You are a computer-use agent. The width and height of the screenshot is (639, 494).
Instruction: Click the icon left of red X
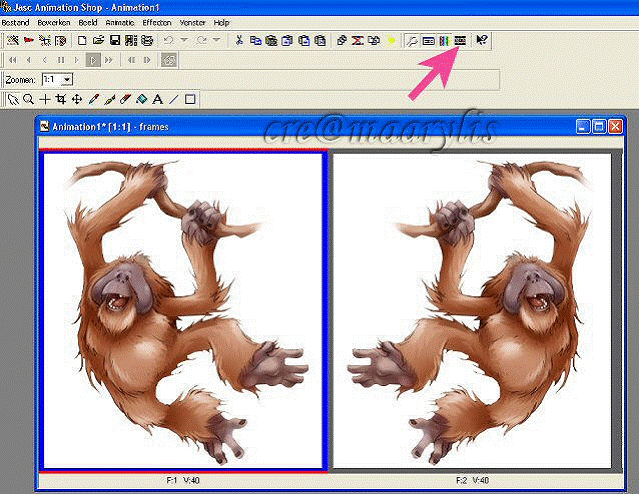pyautogui.click(x=342, y=40)
